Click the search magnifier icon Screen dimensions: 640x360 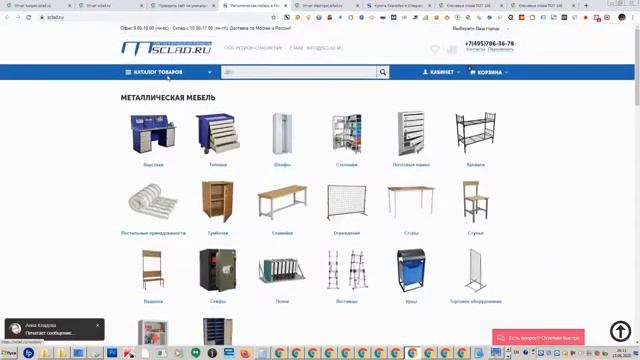tap(382, 72)
